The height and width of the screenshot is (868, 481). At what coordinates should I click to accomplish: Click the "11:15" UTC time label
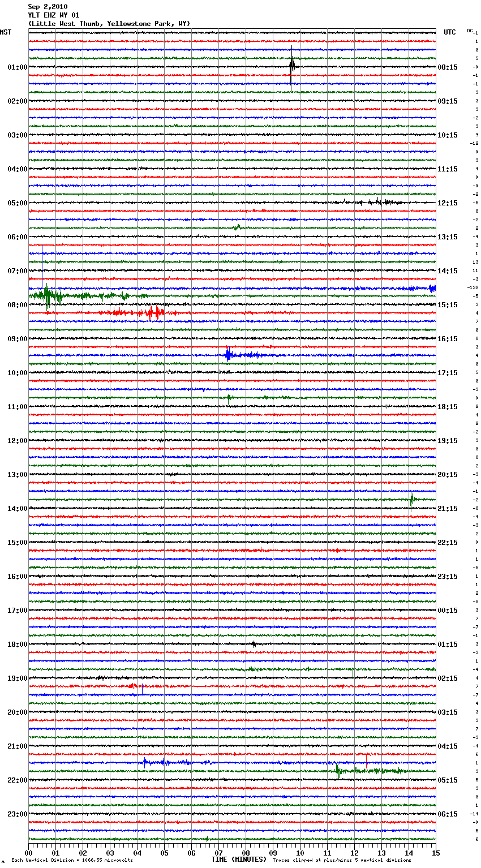point(448,169)
